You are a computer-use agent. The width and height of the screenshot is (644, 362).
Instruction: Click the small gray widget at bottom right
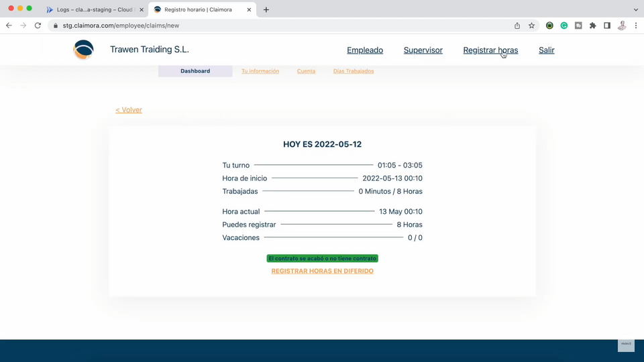626,345
